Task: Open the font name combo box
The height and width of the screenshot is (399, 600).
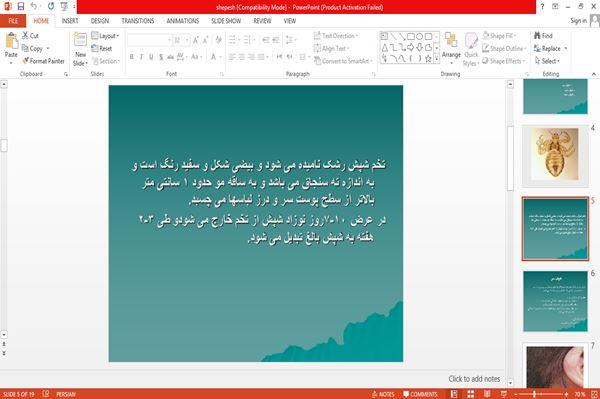Action: 149,40
